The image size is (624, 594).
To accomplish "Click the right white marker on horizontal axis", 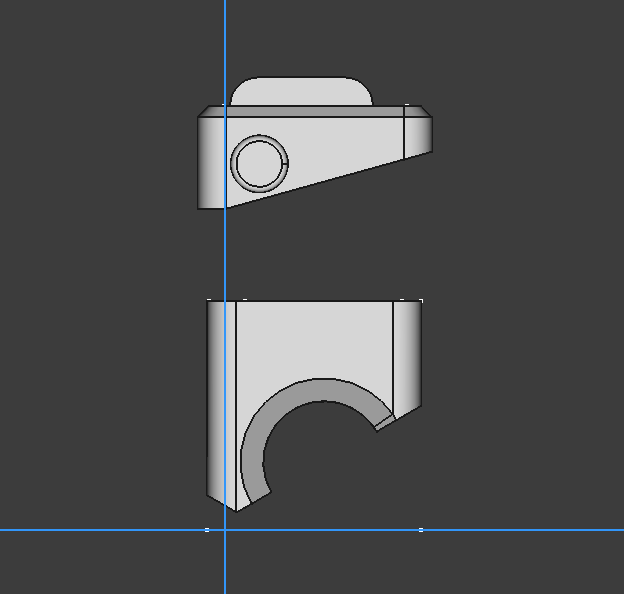I will (x=421, y=530).
